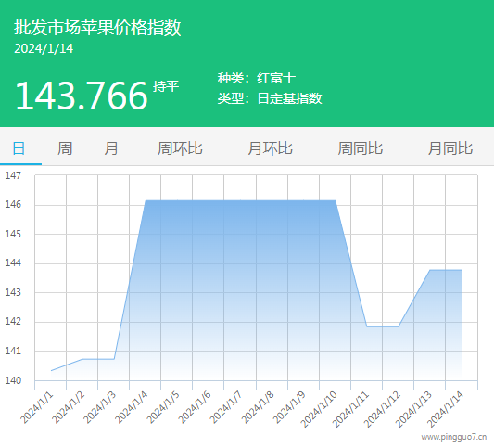This screenshot has width=494, height=448.
Task: Open the 周同比 tab
Action: pos(361,148)
